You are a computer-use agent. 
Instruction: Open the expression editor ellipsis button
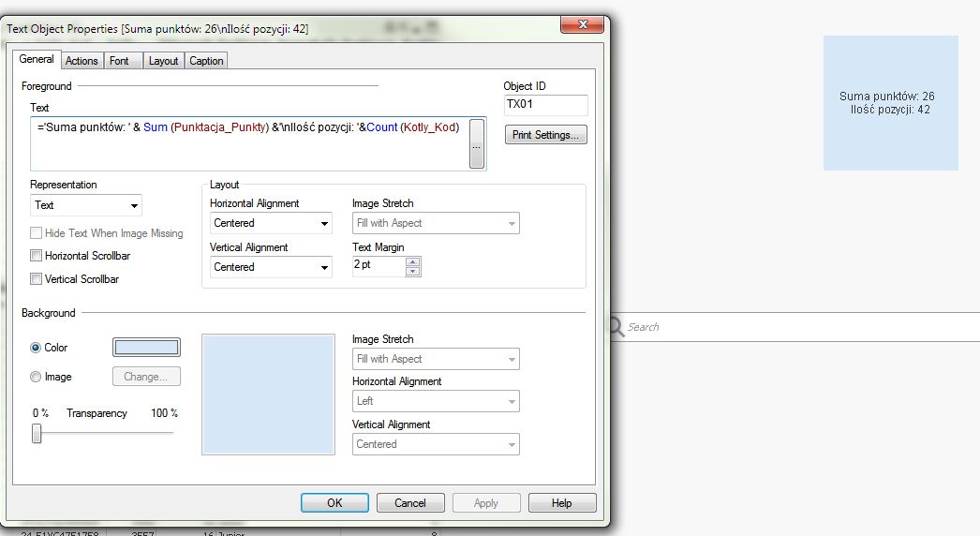pyautogui.click(x=477, y=144)
